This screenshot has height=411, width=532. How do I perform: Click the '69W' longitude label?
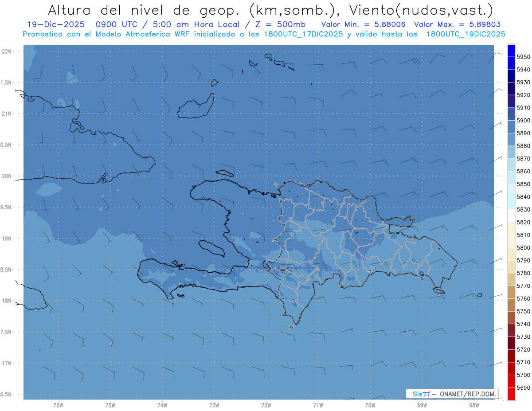[x=422, y=405]
